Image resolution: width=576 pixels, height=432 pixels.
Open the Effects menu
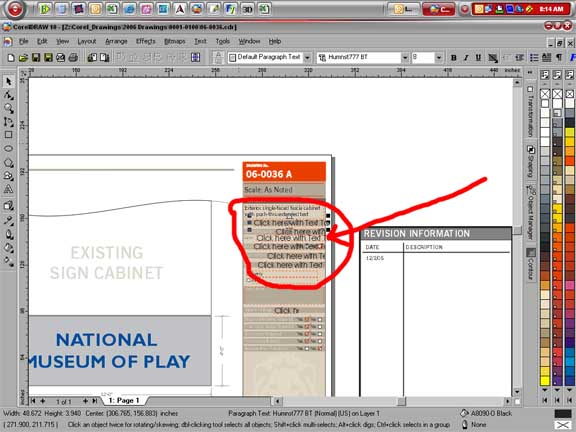pyautogui.click(x=145, y=41)
